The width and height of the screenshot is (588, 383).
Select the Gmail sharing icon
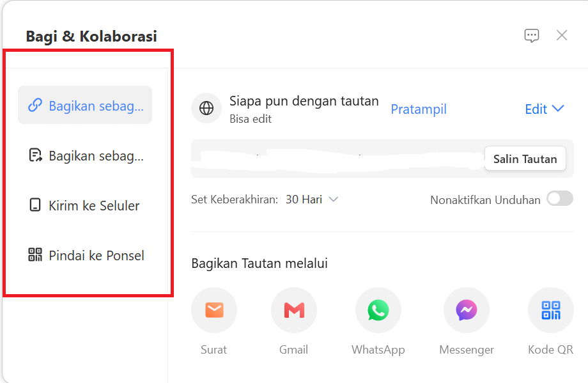[293, 309]
